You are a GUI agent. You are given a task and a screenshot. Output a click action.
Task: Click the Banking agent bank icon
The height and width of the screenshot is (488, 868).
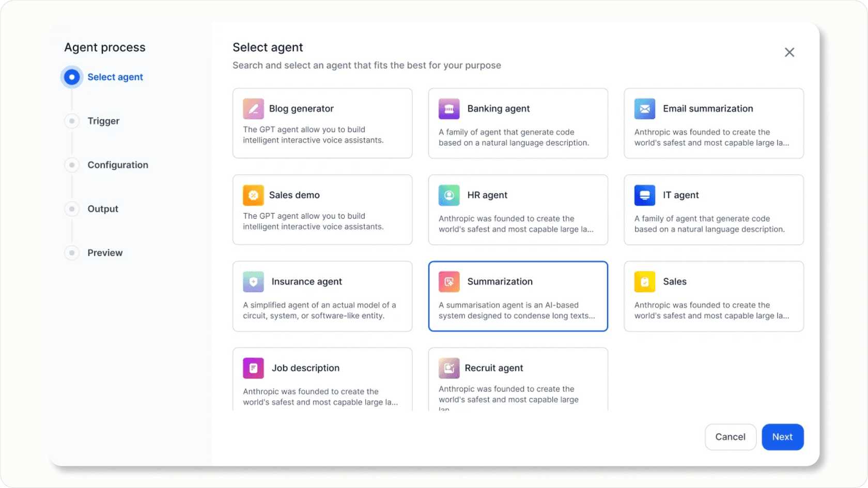click(x=449, y=109)
